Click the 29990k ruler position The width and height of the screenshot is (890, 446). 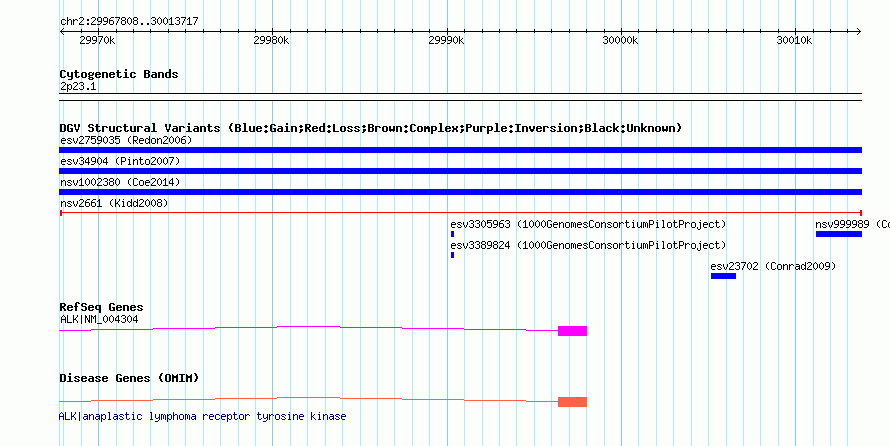pos(446,40)
